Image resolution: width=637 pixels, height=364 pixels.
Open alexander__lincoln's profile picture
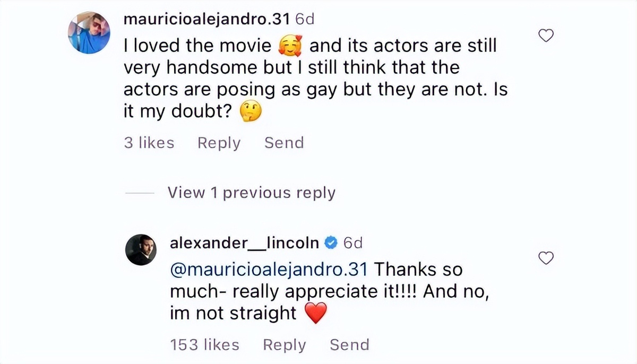(141, 249)
